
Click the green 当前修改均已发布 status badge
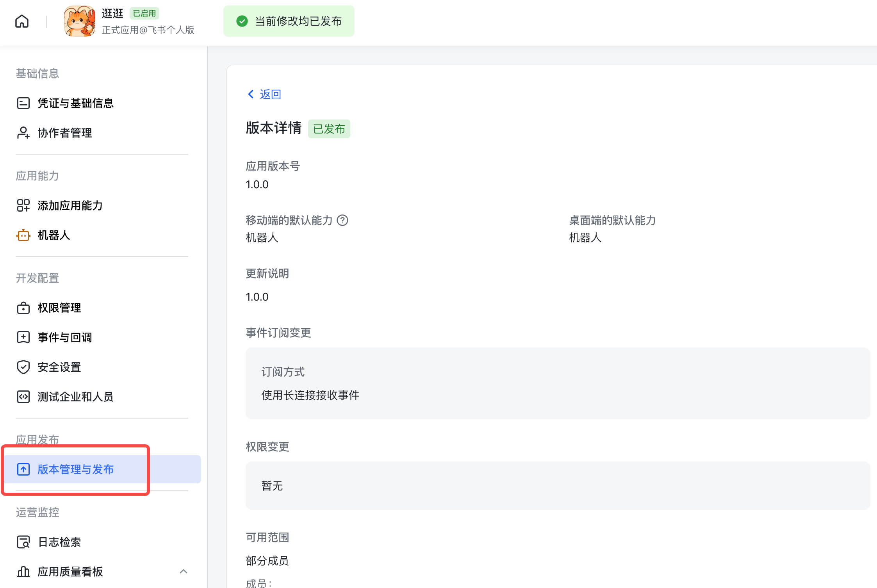[x=289, y=21]
